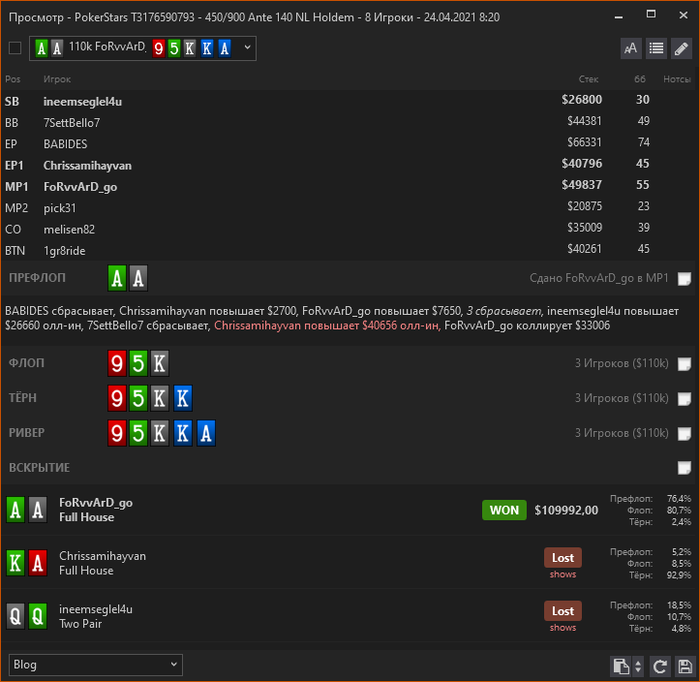Open the note icon on ФЛОП row
Image resolution: width=700 pixels, height=682 pixels.
click(x=684, y=364)
